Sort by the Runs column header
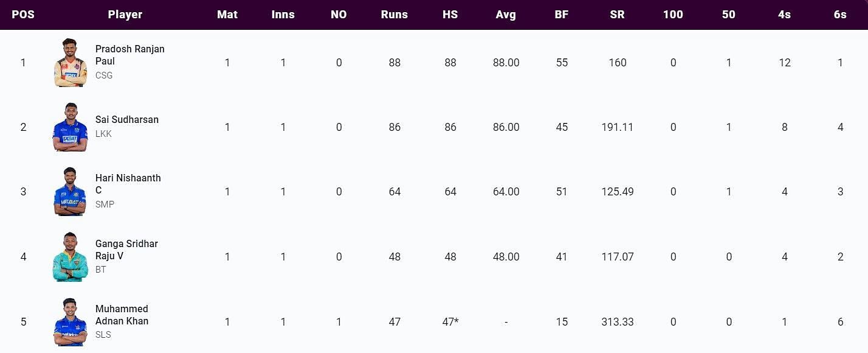868x353 pixels. click(394, 15)
